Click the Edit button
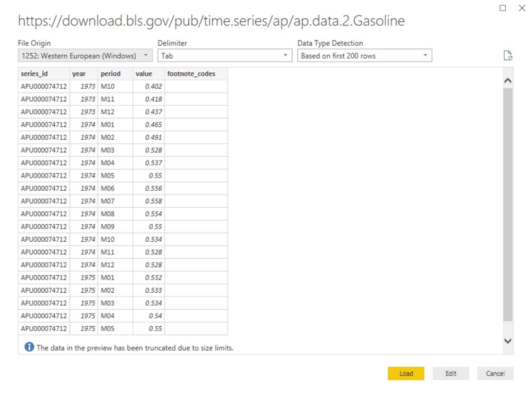532x398 pixels. point(451,374)
